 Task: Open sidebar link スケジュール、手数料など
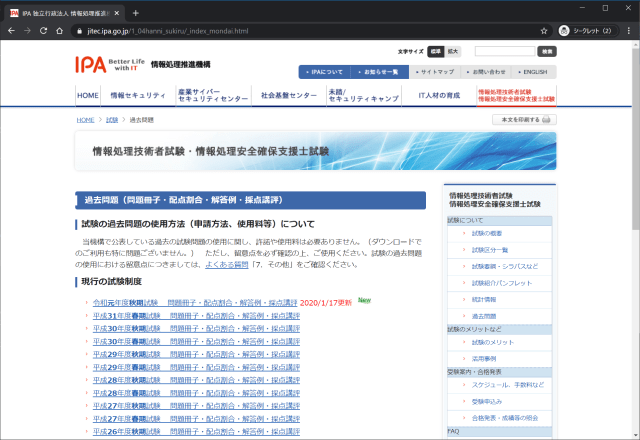508,385
